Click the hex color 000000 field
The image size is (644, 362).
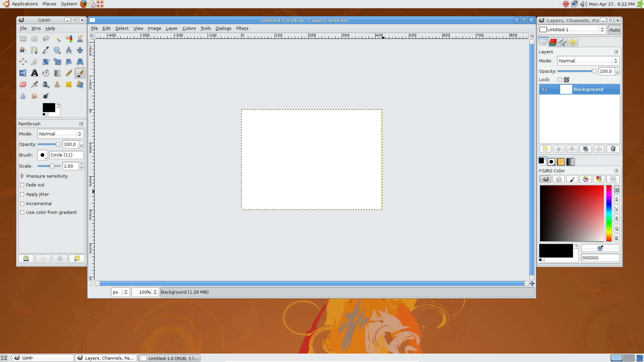point(600,258)
